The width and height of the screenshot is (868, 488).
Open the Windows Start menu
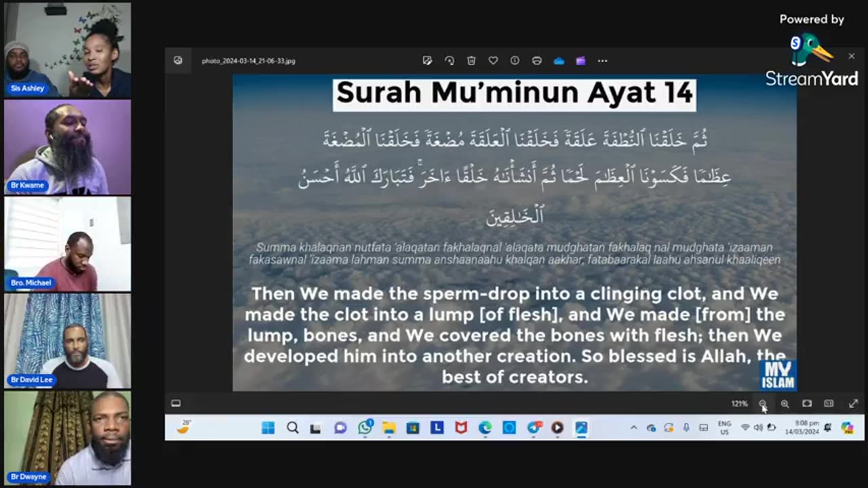click(x=268, y=428)
